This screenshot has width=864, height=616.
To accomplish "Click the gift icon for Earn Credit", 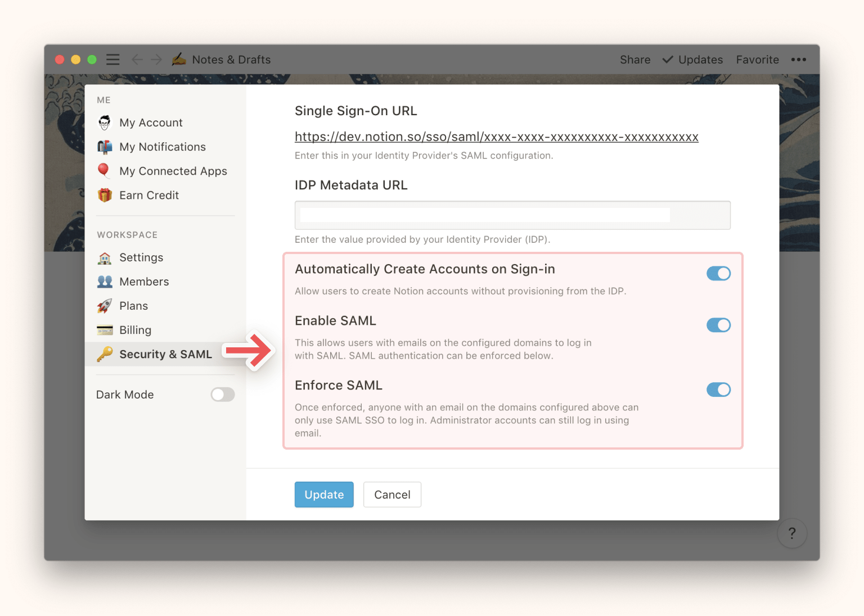I will click(x=105, y=195).
